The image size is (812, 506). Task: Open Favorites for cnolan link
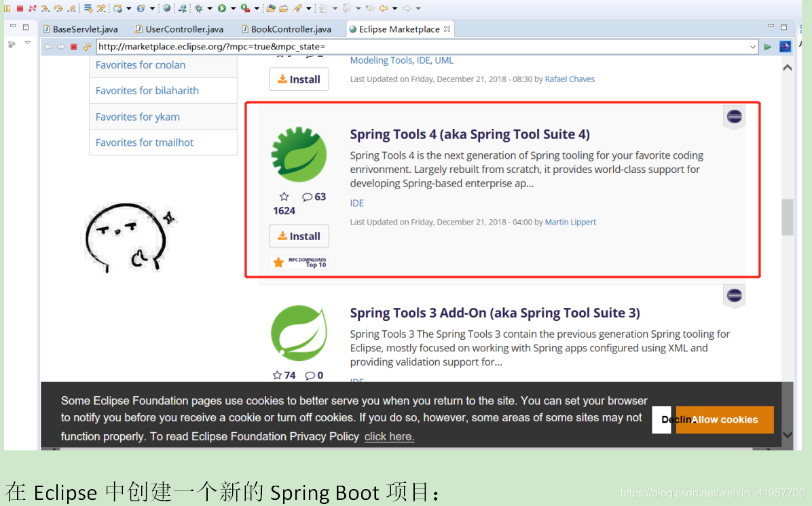[141, 64]
